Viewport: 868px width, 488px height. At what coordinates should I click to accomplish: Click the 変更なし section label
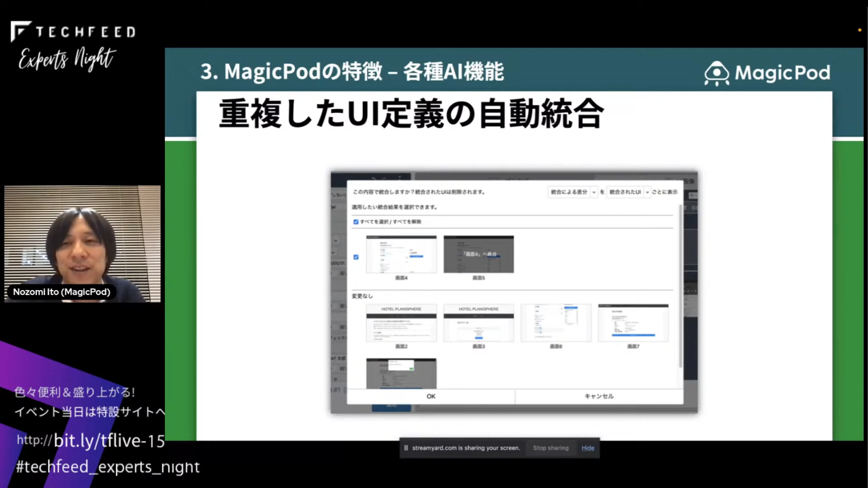pos(362,296)
